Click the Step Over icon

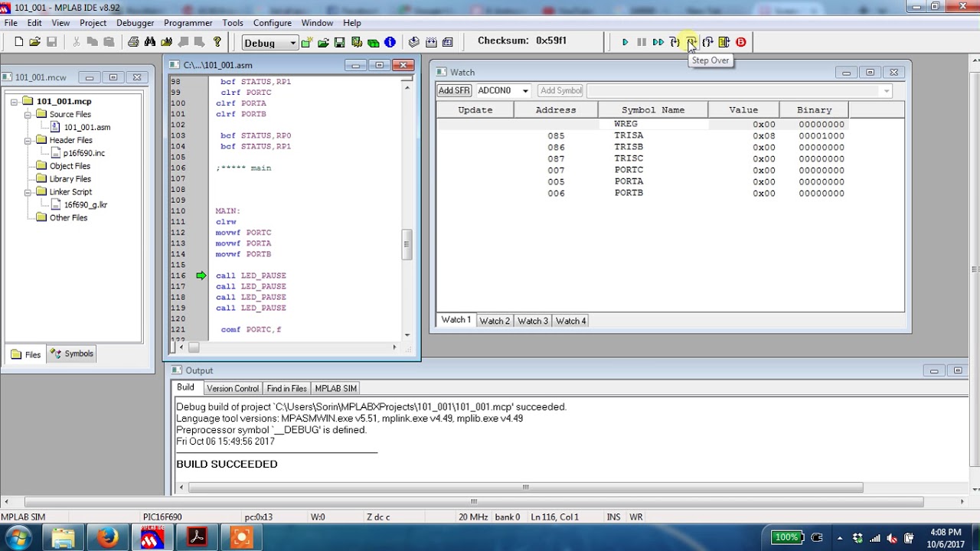point(691,42)
